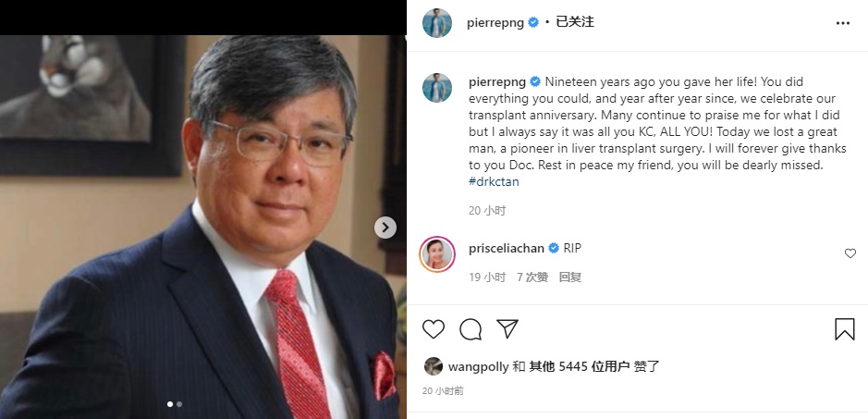Viewport: 868px width, 419px height.
Task: Save post with bookmark icon
Action: [845, 329]
